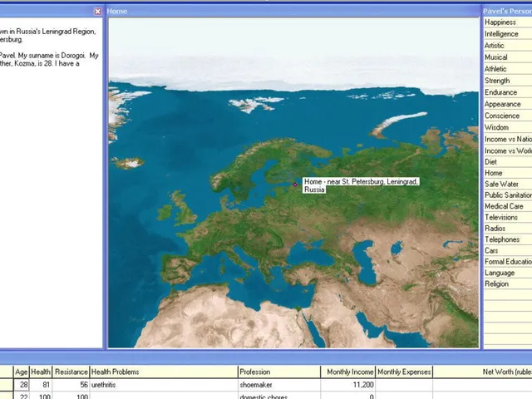
Task: Click the home location marker on map
Action: tap(295, 185)
